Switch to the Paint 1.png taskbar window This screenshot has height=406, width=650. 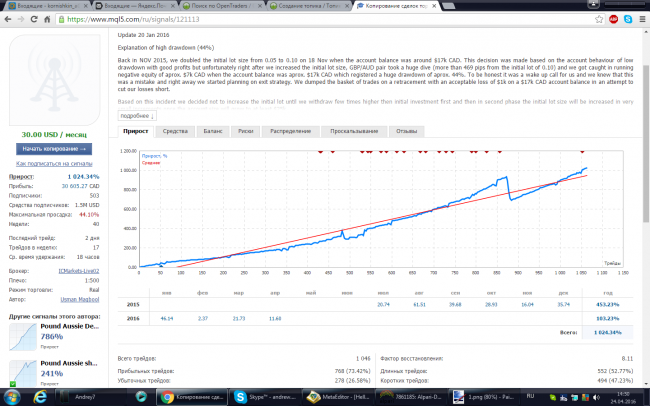click(484, 397)
